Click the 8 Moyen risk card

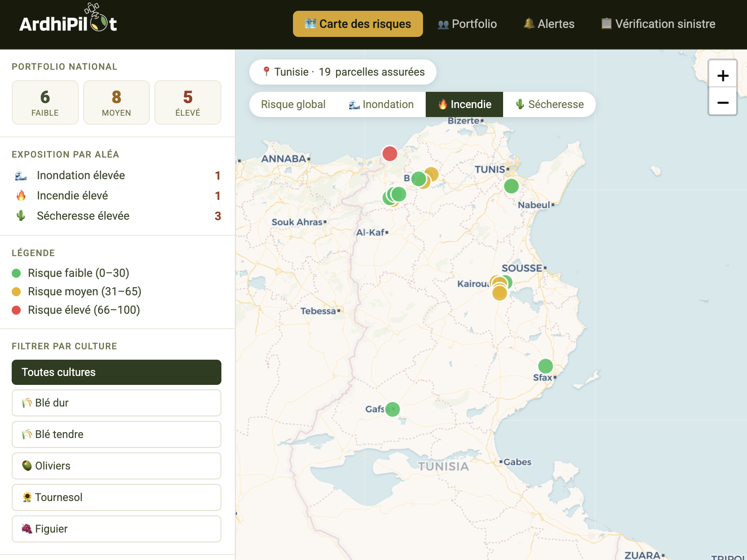point(117,102)
